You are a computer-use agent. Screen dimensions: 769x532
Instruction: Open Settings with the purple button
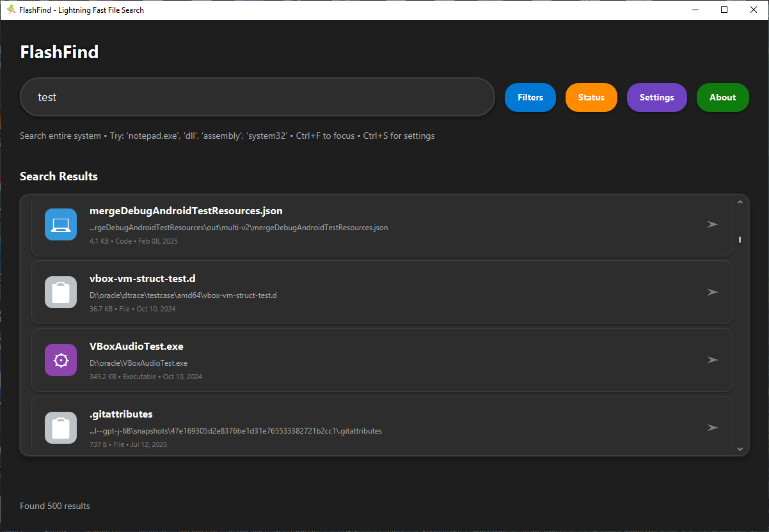tap(657, 97)
